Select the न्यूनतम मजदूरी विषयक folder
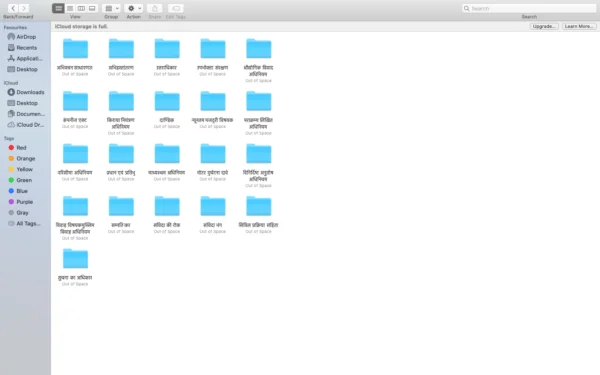The image size is (600, 375). pyautogui.click(x=213, y=101)
